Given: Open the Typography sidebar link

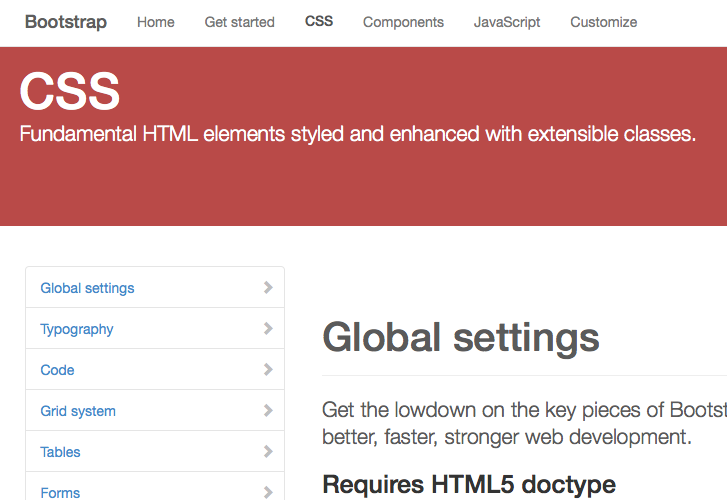Looking at the screenshot, I should point(77,329).
